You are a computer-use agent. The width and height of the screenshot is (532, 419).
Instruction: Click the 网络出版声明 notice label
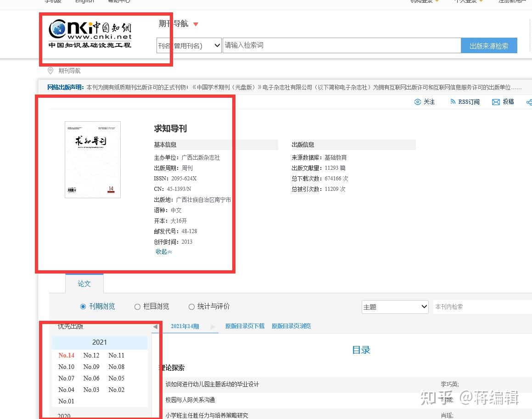(66, 87)
